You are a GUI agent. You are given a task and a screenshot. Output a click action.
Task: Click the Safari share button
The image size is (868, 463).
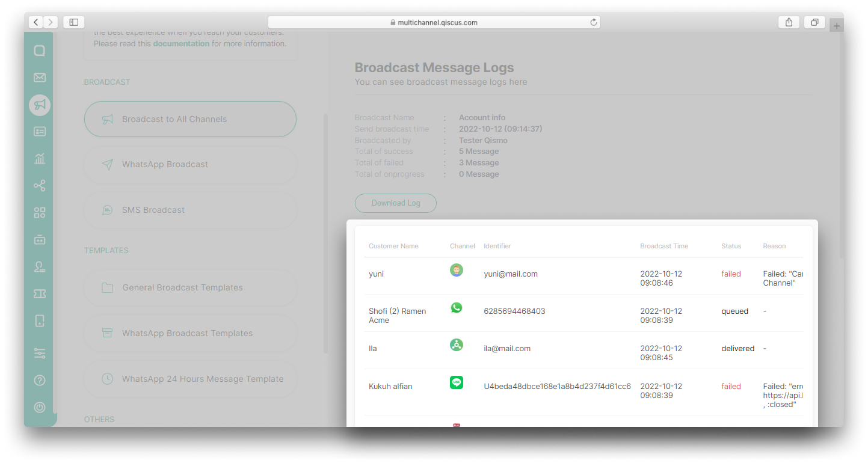(789, 22)
